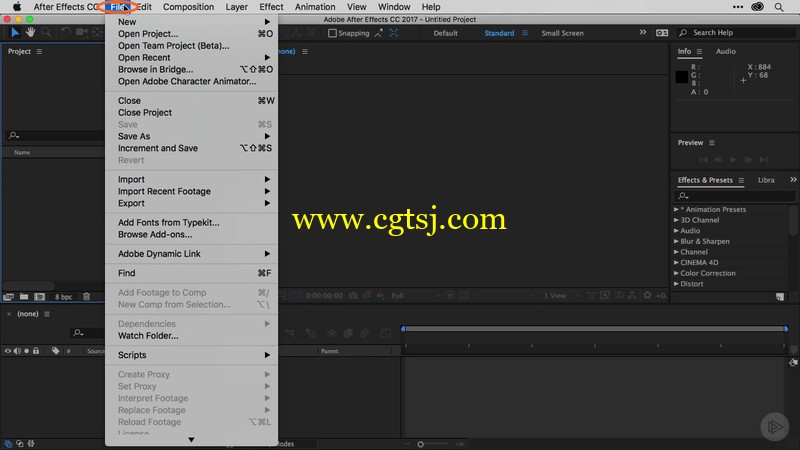
Task: Click the Standard workspace menu icon
Action: 525,33
